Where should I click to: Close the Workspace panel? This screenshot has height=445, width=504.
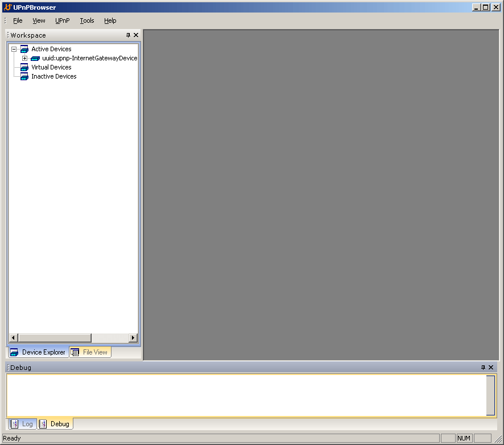136,35
